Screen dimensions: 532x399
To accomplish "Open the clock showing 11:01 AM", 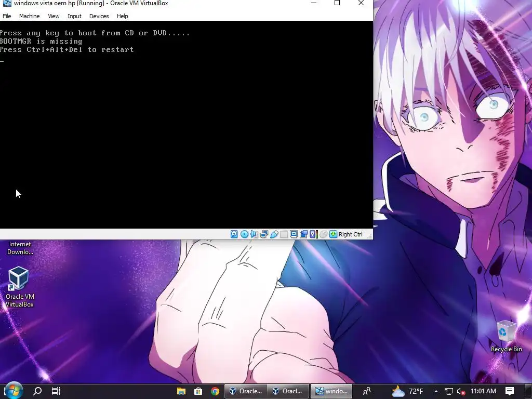I will click(x=483, y=391).
